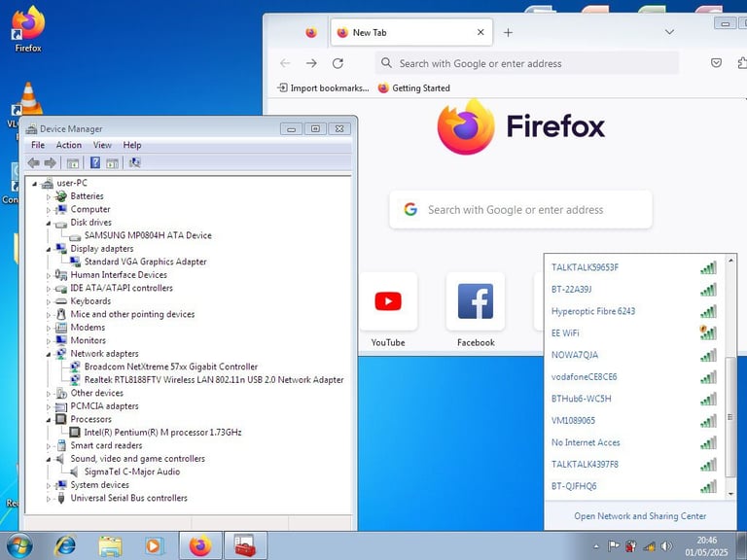
Task: Click the network list scroll down arrow
Action: point(730,494)
